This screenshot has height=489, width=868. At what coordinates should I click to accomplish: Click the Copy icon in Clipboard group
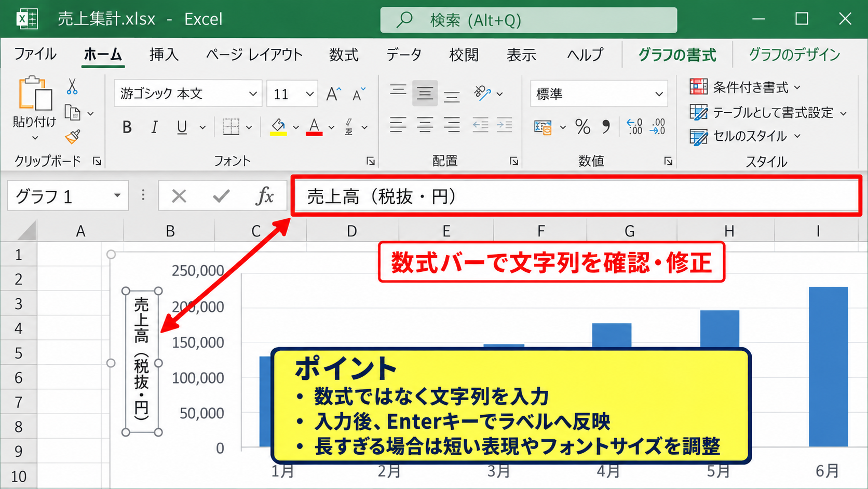click(x=72, y=113)
